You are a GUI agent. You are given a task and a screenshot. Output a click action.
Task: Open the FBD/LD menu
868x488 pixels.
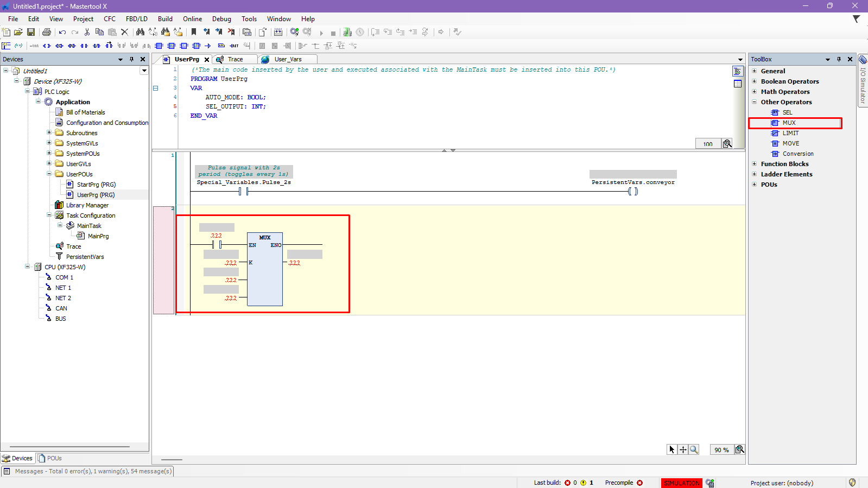(136, 19)
